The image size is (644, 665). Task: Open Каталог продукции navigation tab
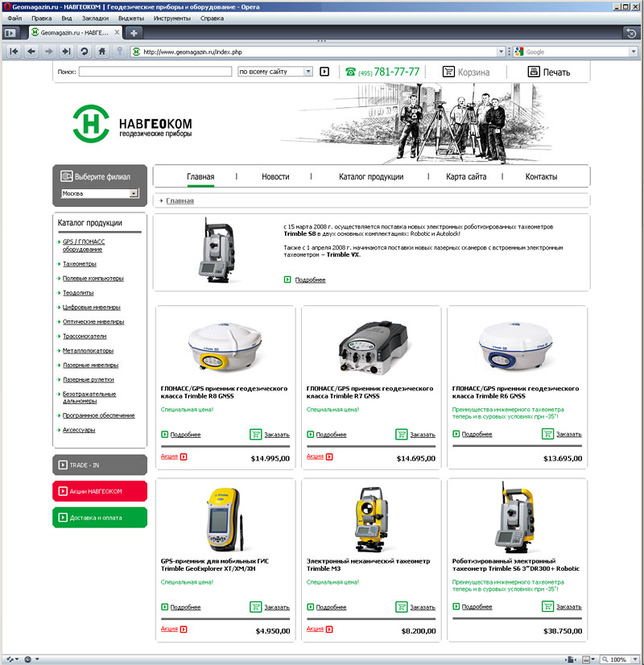371,176
